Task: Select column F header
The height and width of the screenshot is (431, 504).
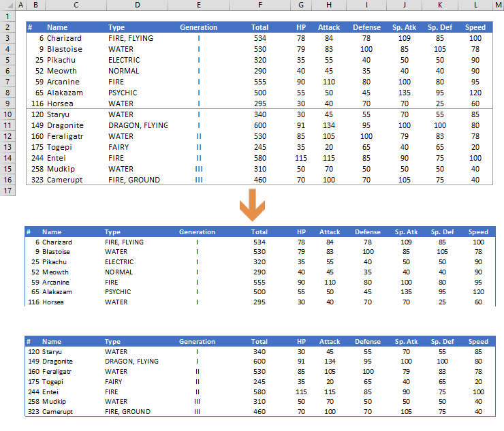Action: pyautogui.click(x=259, y=5)
